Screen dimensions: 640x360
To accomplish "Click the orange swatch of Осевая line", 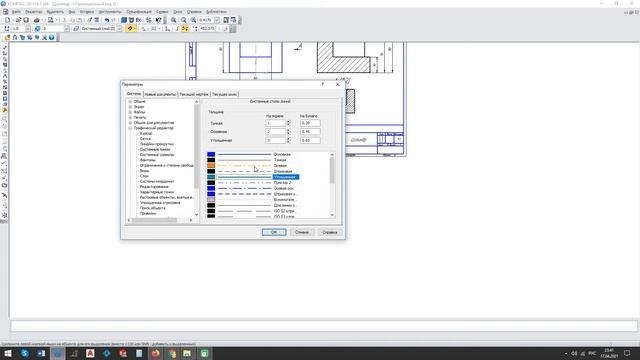I will coord(211,166).
